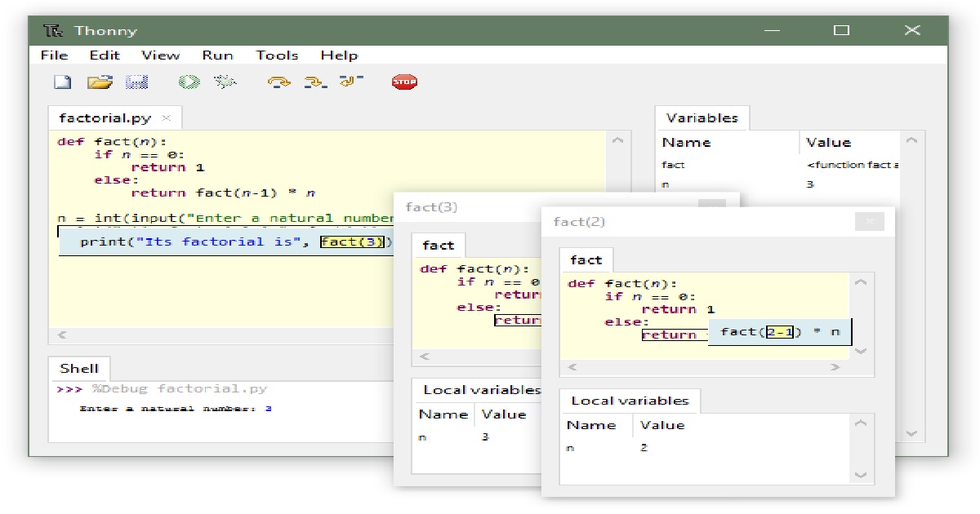The image size is (980, 514).
Task: Open the View menu
Action: click(x=161, y=55)
